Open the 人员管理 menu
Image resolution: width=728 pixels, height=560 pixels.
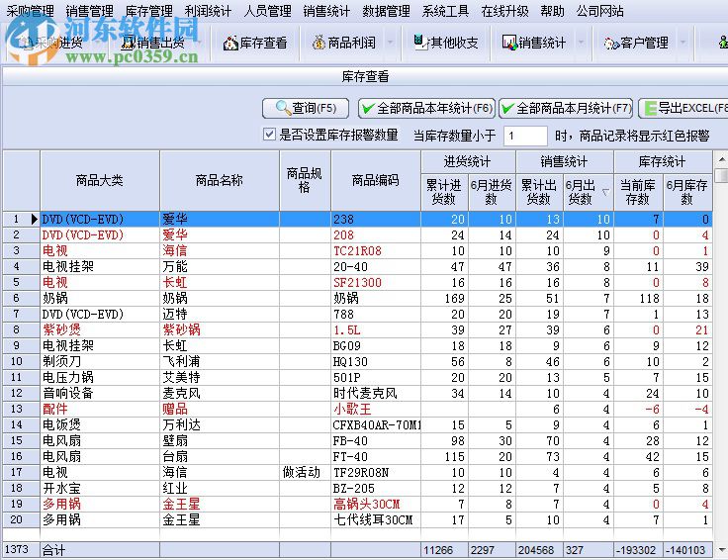pos(267,10)
